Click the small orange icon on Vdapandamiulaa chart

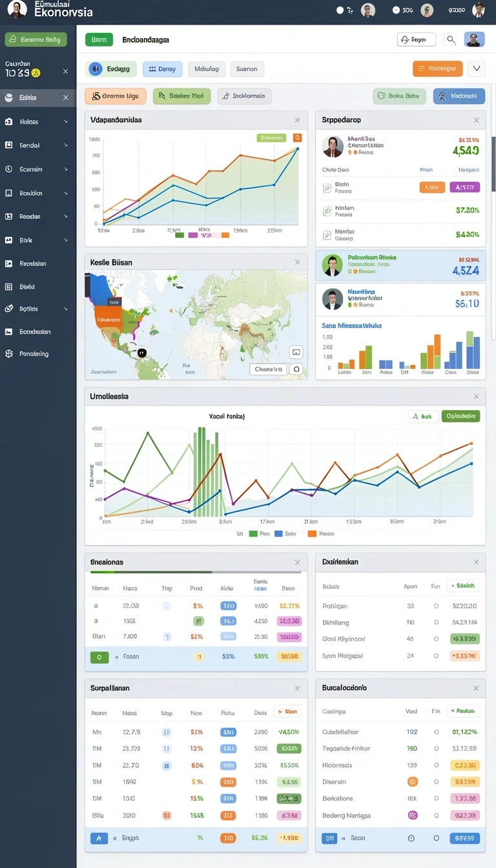297,138
